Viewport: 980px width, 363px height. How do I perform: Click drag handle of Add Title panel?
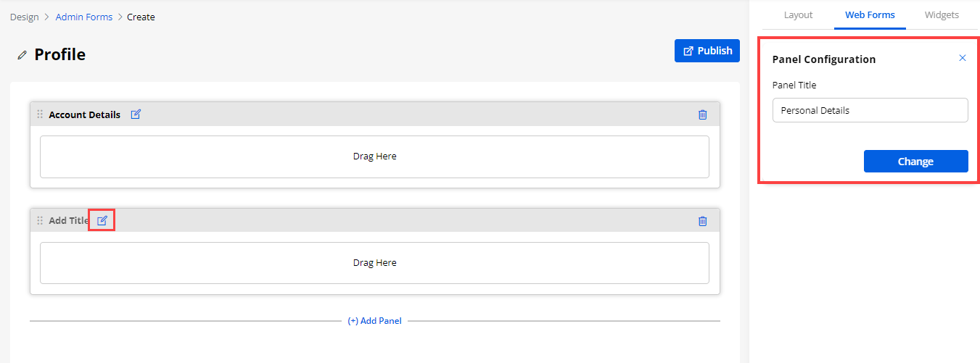pos(40,220)
